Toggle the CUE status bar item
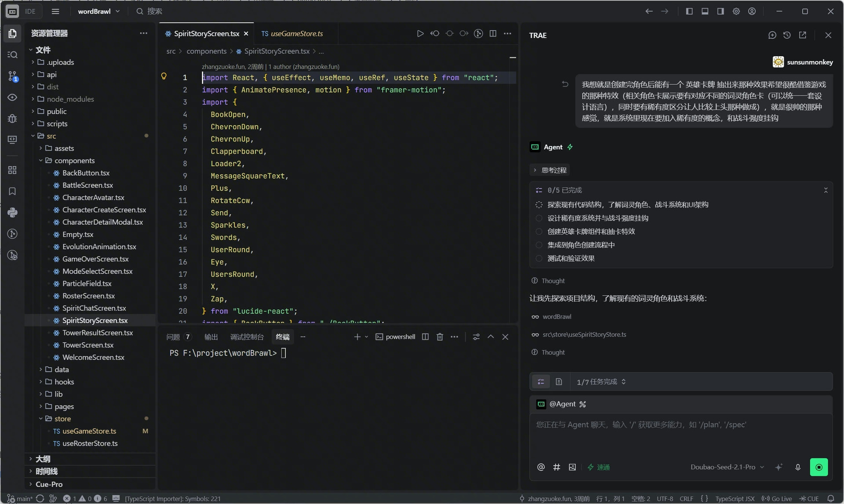This screenshot has height=504, width=844. [x=809, y=499]
